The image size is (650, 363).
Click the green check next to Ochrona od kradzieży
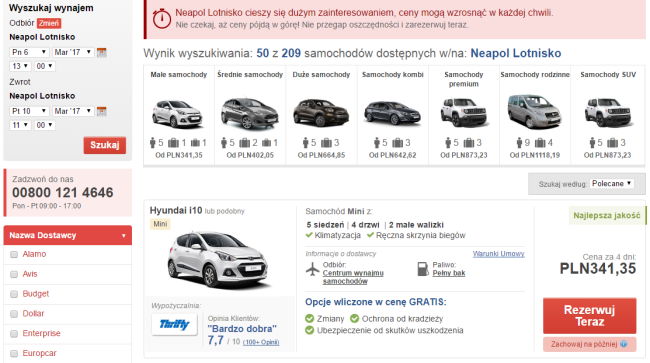click(354, 319)
